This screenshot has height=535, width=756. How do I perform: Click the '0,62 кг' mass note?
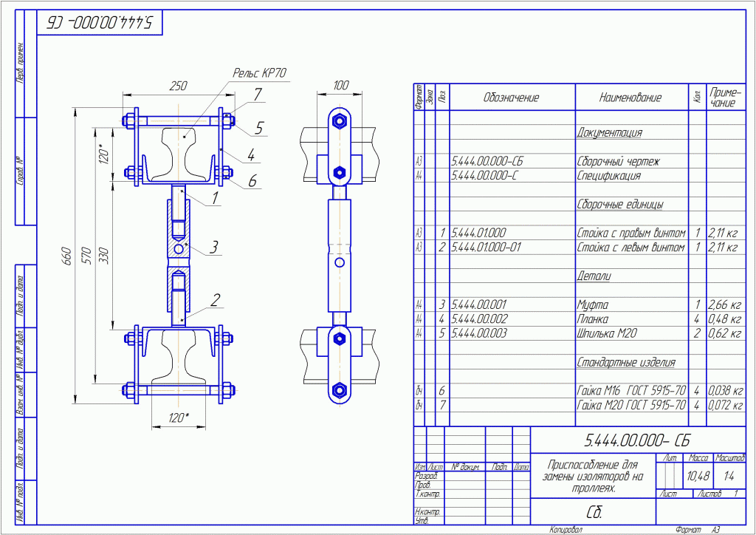point(724,334)
